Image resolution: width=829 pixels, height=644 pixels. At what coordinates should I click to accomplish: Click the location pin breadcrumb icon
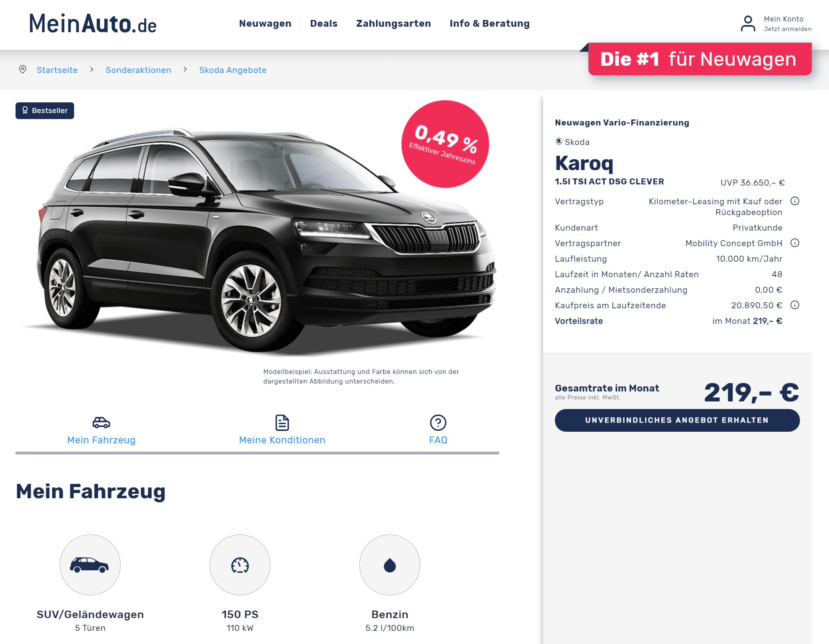coord(23,69)
